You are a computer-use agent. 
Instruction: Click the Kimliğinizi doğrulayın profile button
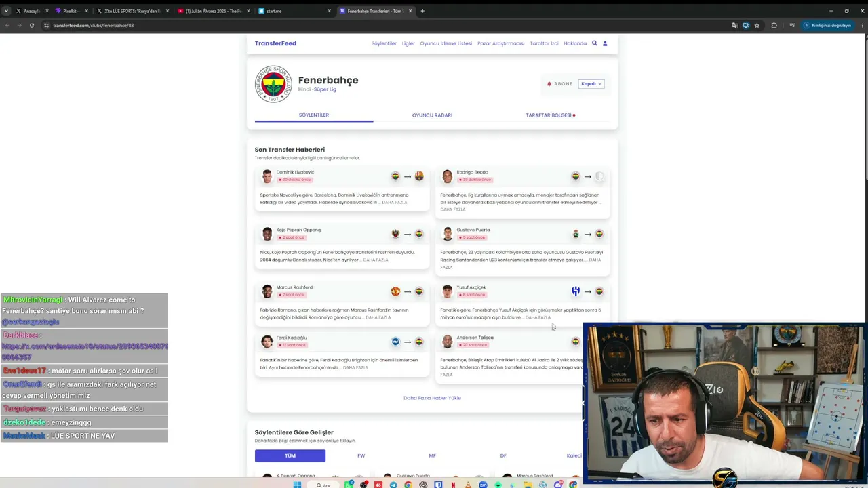827,25
